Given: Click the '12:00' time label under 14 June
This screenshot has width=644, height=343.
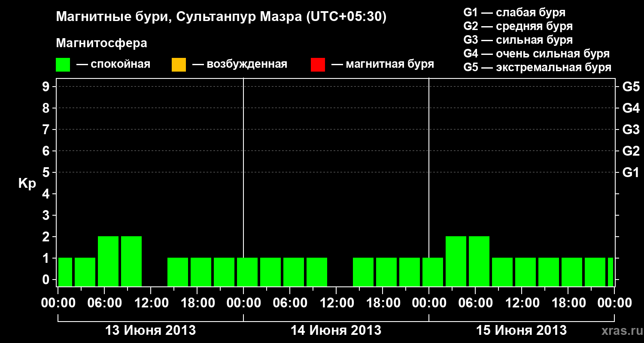Looking at the screenshot, I should click(x=336, y=303).
